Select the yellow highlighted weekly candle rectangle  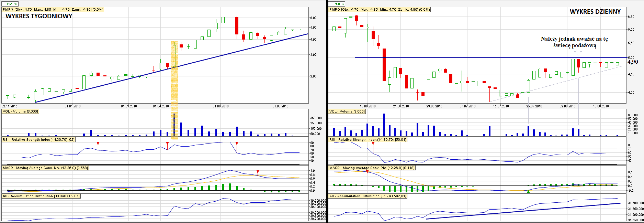pyautogui.click(x=174, y=91)
